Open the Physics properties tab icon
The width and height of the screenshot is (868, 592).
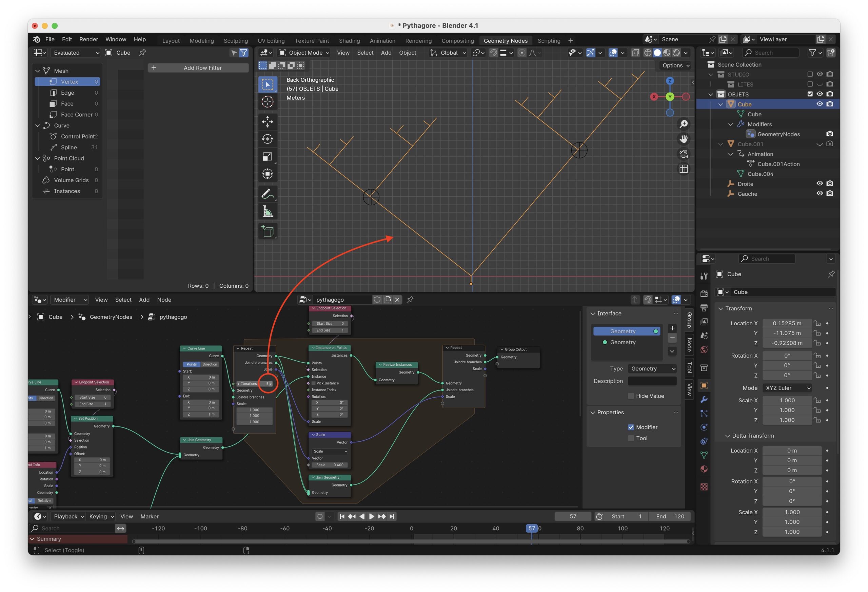coord(704,427)
